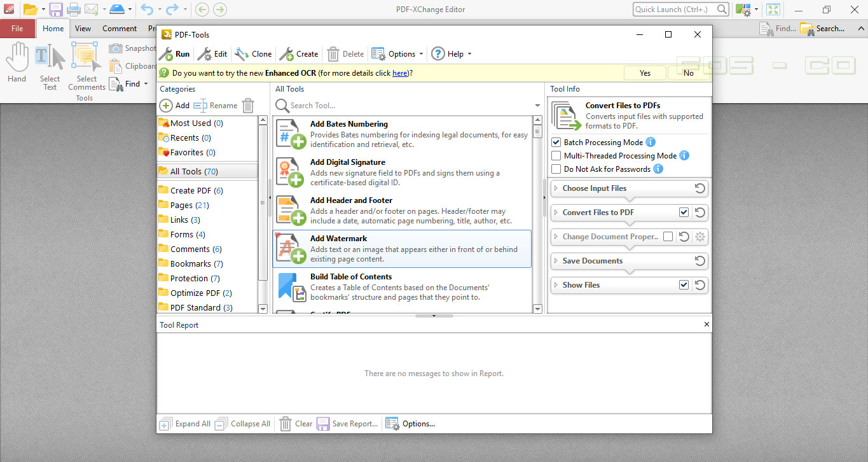Image resolution: width=868 pixels, height=462 pixels.
Task: Open the Help dropdown menu
Action: 451,54
